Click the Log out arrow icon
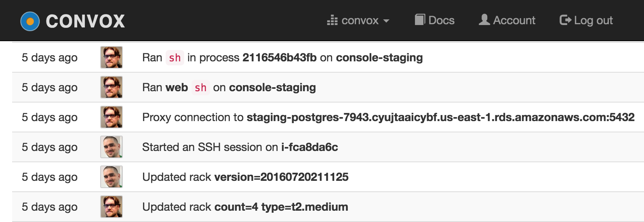Screen dimensions: 644x222 (565, 20)
